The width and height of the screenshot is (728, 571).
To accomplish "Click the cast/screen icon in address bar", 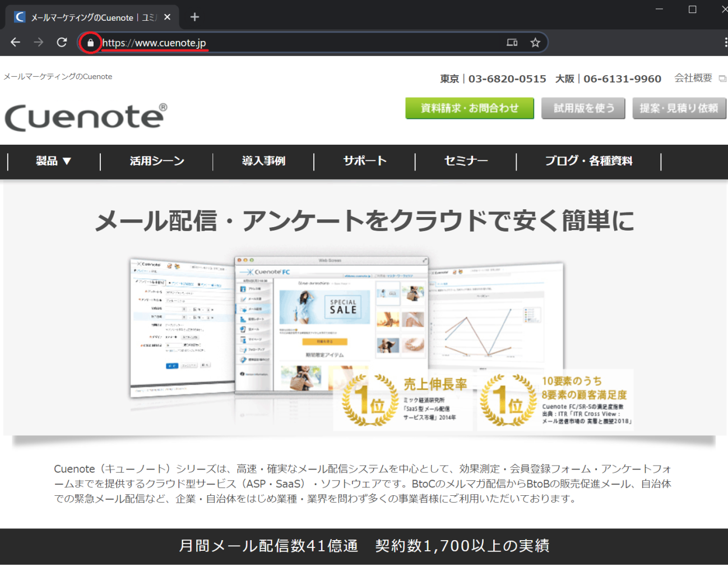I will pos(512,43).
